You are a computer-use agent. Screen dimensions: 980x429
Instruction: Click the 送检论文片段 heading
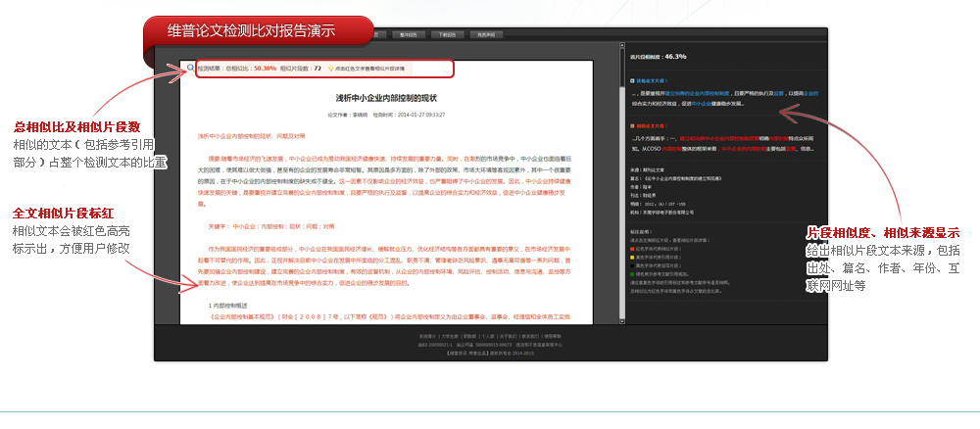click(652, 81)
